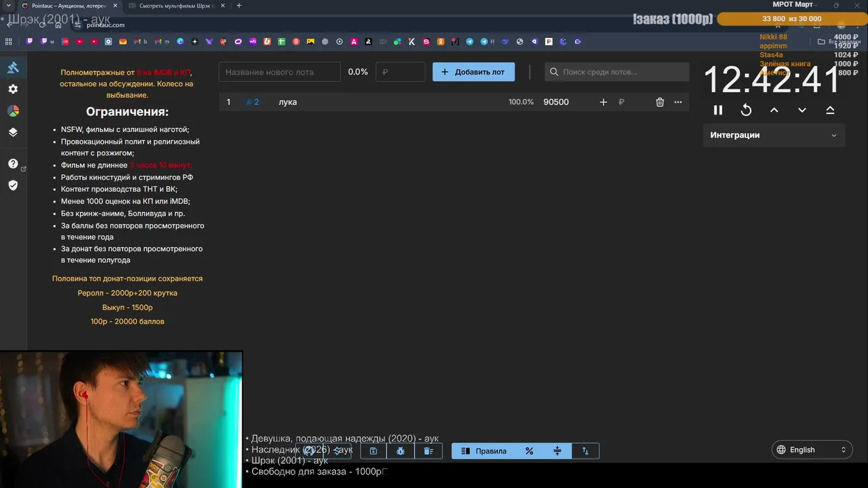Reset the auction timer
This screenshot has width=868, height=488.
click(x=746, y=110)
